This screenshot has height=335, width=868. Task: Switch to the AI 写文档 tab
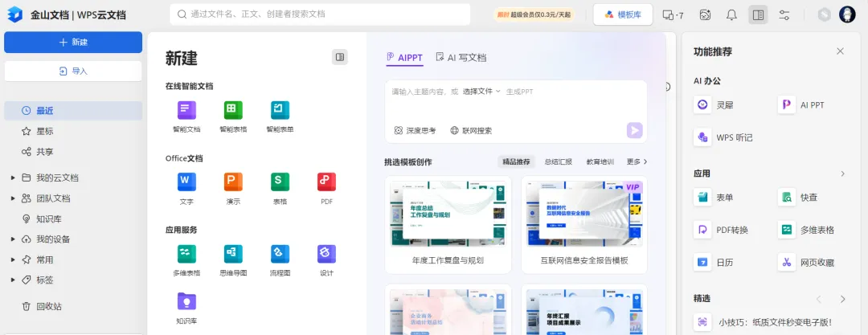coord(461,57)
